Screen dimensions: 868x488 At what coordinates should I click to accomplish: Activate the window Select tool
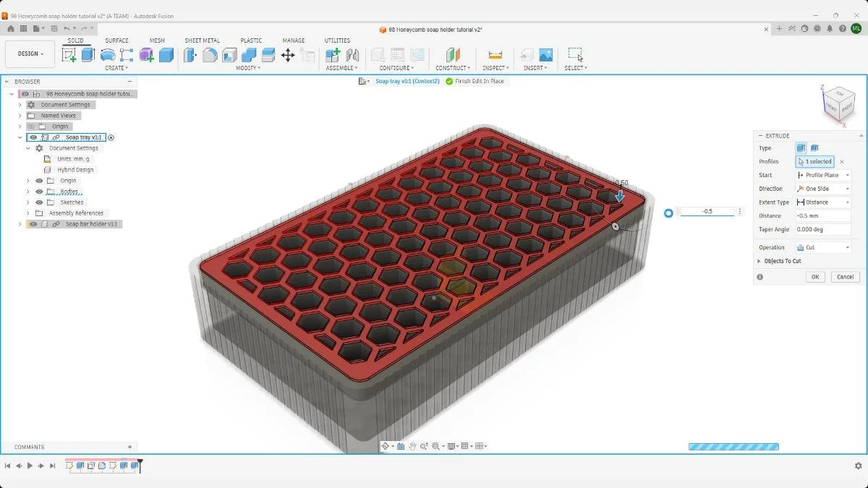point(575,54)
